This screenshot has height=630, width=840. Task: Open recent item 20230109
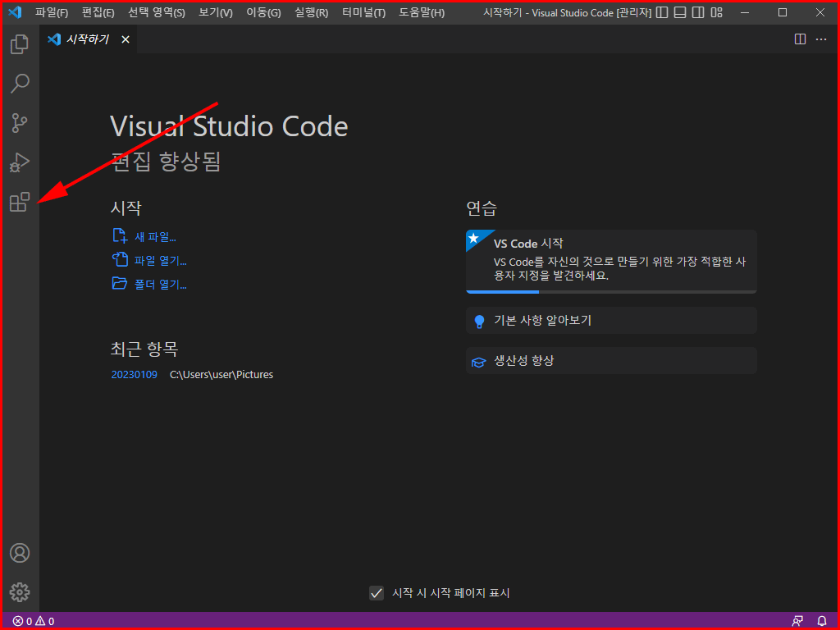pyautogui.click(x=134, y=374)
